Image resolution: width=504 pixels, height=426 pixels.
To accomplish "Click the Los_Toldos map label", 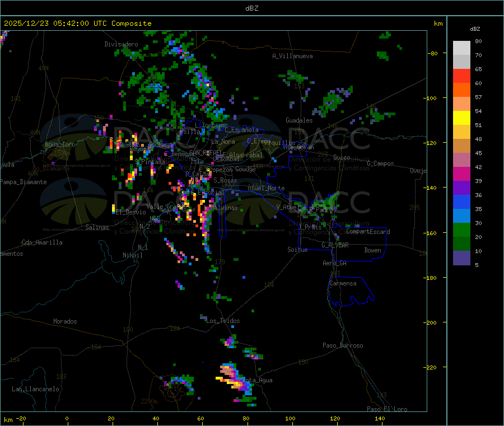I will pyautogui.click(x=223, y=321).
